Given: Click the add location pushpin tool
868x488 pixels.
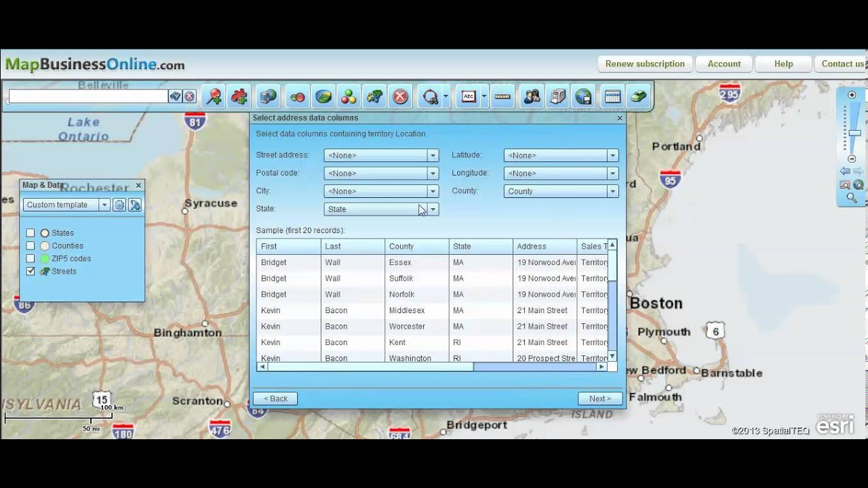Looking at the screenshot, I should (214, 97).
